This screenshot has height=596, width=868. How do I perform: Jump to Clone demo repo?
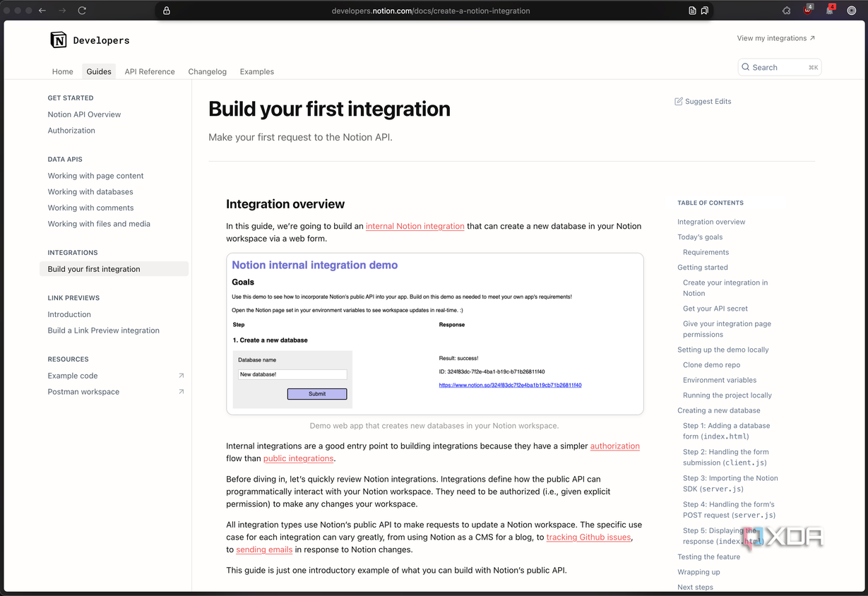[712, 365]
